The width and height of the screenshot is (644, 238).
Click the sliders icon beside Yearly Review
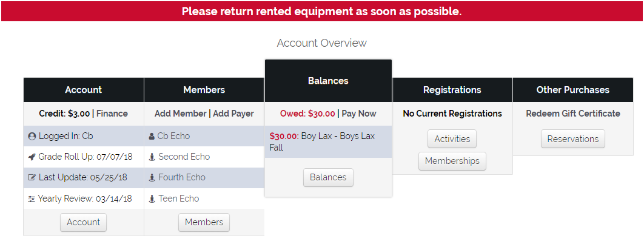[x=32, y=199]
